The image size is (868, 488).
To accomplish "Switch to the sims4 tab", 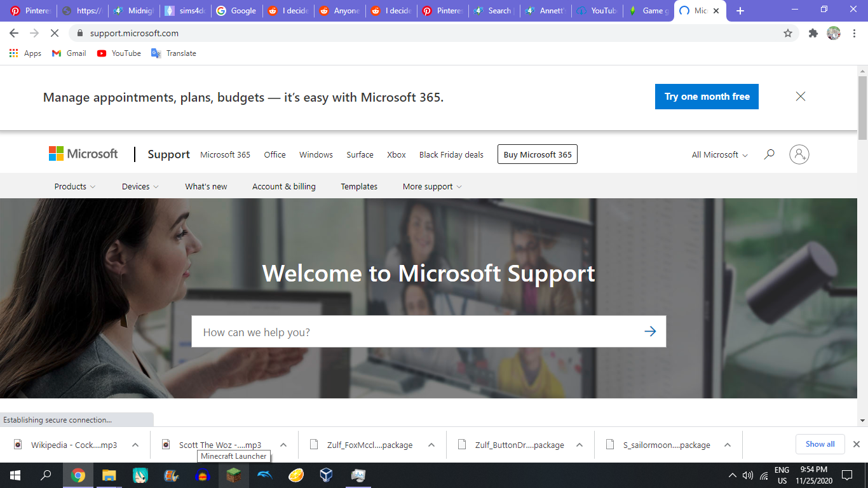I will click(185, 11).
